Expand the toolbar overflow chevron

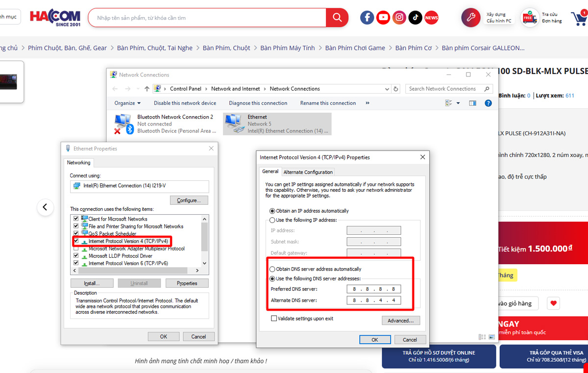pyautogui.click(x=367, y=103)
